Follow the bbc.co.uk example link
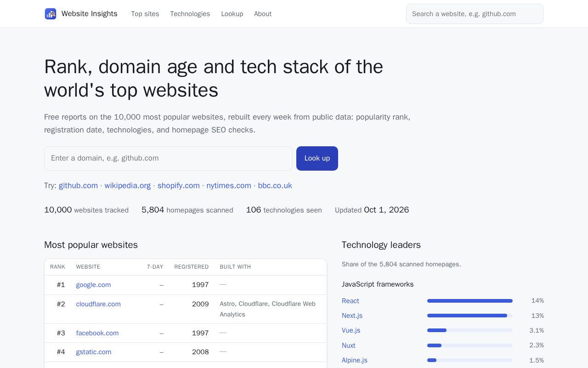 (275, 185)
